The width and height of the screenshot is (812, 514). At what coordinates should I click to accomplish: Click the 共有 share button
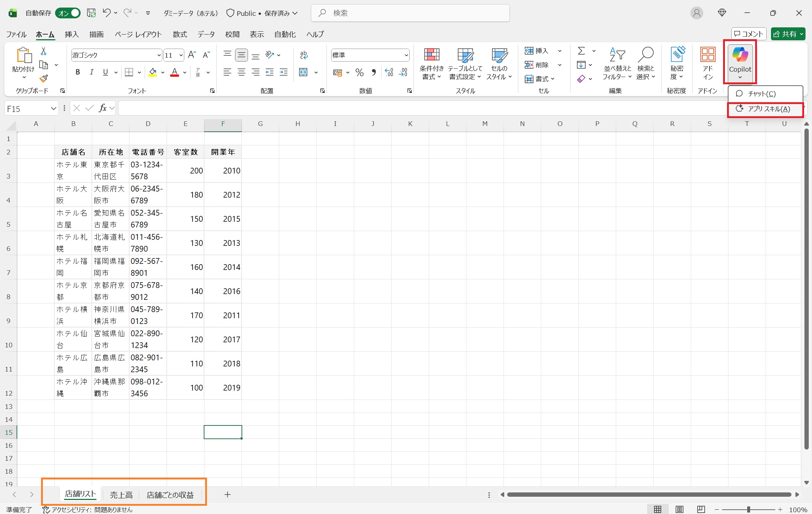[x=785, y=34]
